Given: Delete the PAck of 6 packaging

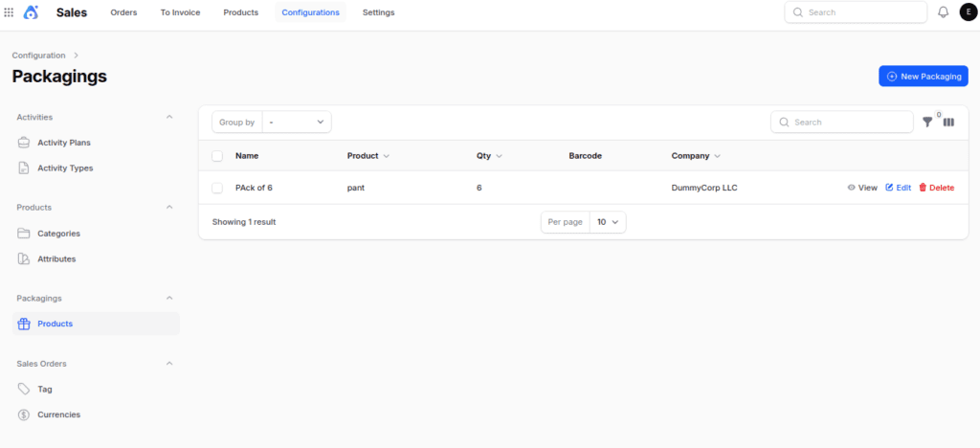Looking at the screenshot, I should 936,188.
